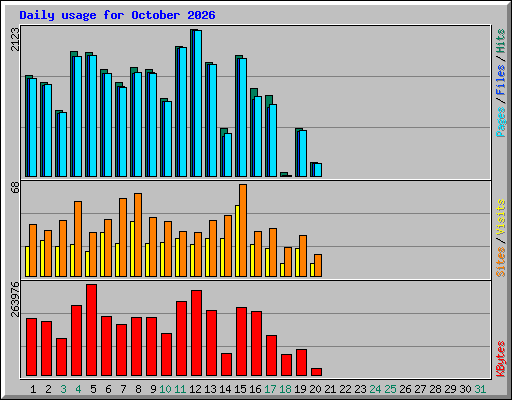Click the day 4 orange sites bar
The image size is (512, 400).
click(x=78, y=239)
